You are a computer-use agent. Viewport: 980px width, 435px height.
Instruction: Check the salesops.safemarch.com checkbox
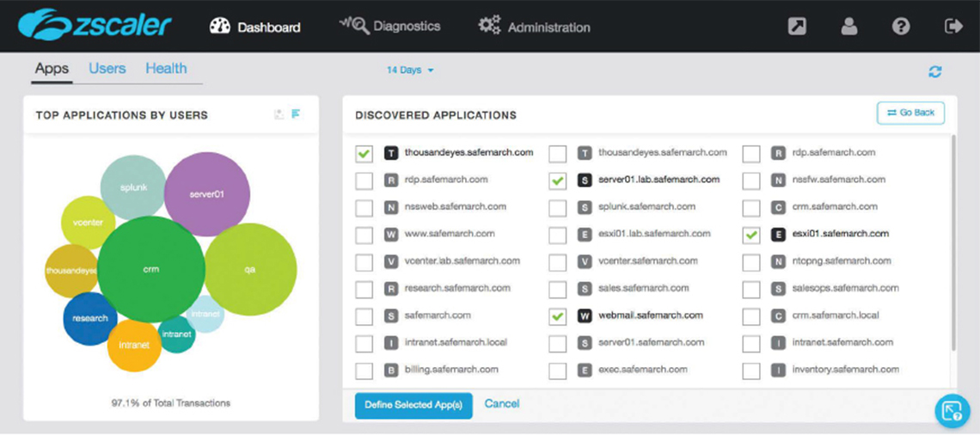[x=751, y=290]
